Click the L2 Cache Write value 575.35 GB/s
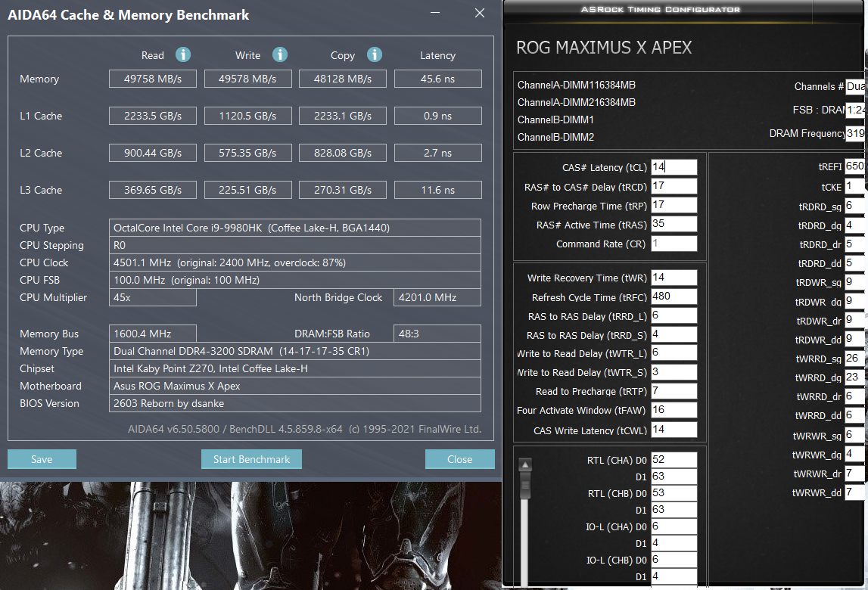The width and height of the screenshot is (868, 590). [247, 153]
